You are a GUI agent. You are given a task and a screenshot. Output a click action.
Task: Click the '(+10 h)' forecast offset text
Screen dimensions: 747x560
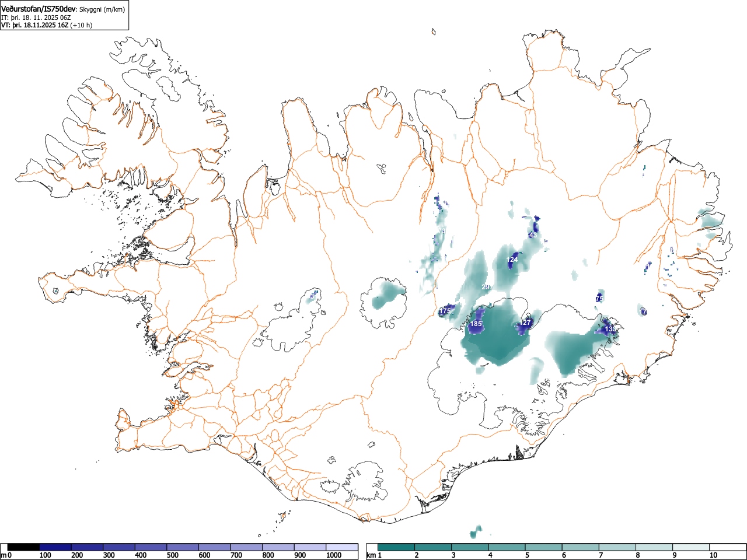pyautogui.click(x=81, y=25)
